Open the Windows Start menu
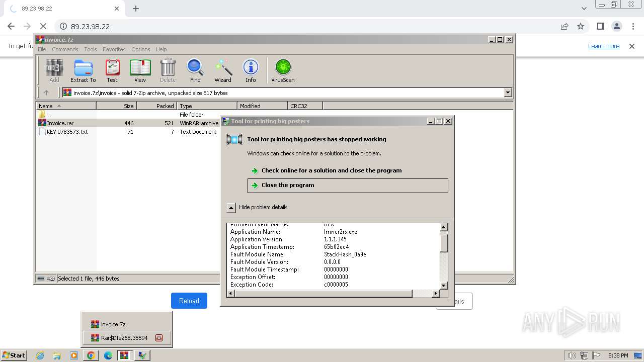644x362 pixels. [x=14, y=355]
